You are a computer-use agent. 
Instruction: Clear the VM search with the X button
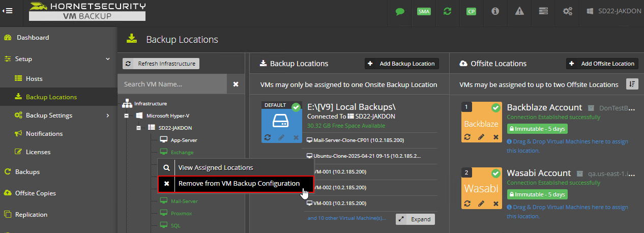(236, 84)
